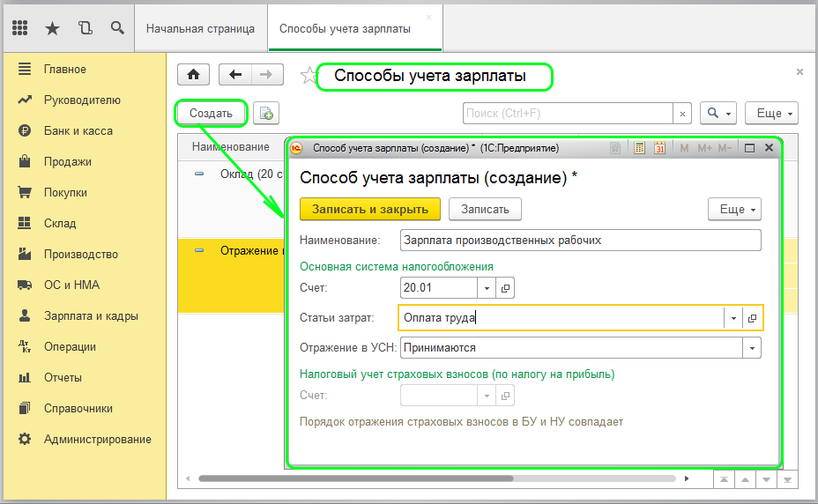Click the Создать button

pos(211,113)
